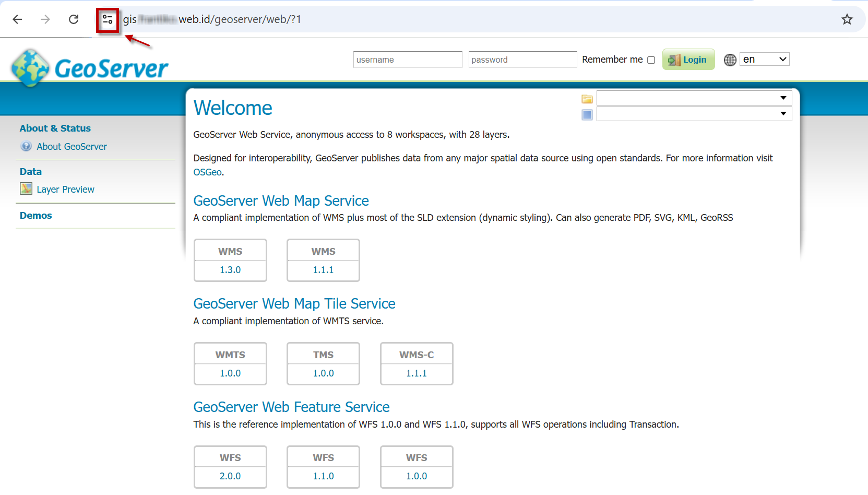Open Layer Preview in the Data menu

click(65, 190)
